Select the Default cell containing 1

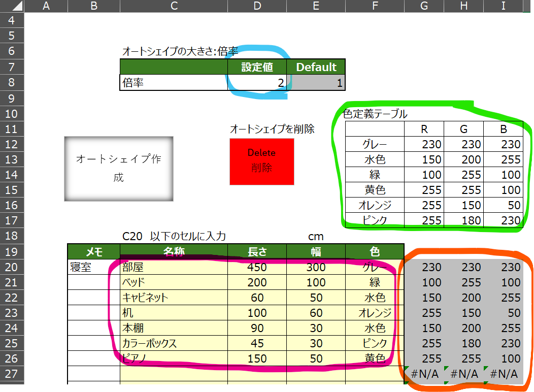[x=316, y=82]
